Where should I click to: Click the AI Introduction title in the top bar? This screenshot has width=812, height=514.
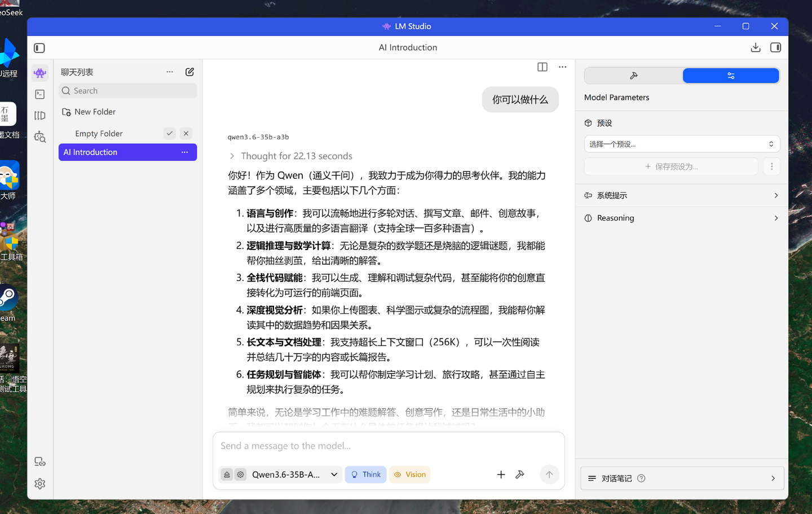(x=408, y=47)
